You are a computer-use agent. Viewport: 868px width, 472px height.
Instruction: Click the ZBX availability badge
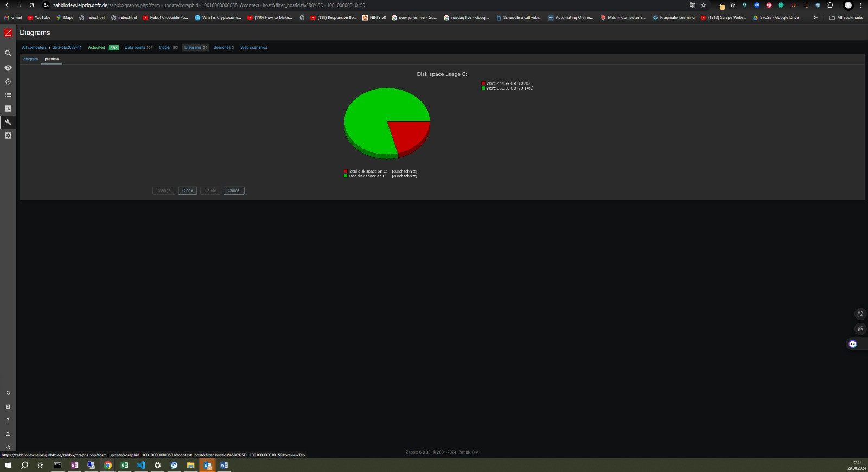click(114, 48)
